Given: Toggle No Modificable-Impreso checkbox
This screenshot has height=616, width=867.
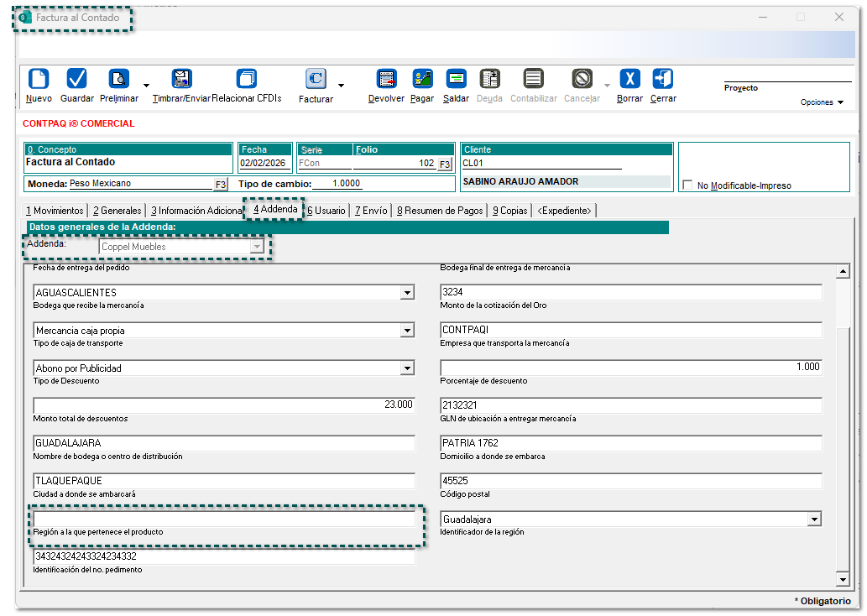Looking at the screenshot, I should 688,185.
